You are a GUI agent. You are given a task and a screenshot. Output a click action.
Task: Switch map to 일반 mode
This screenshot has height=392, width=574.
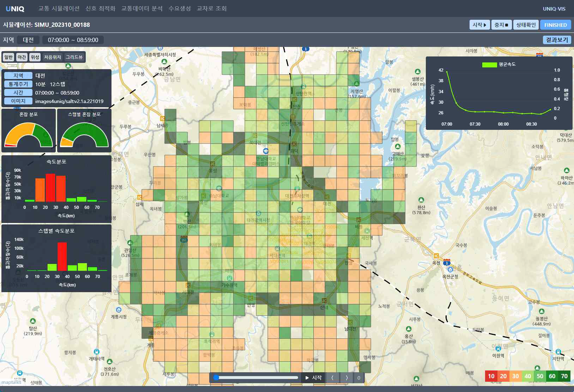8,57
